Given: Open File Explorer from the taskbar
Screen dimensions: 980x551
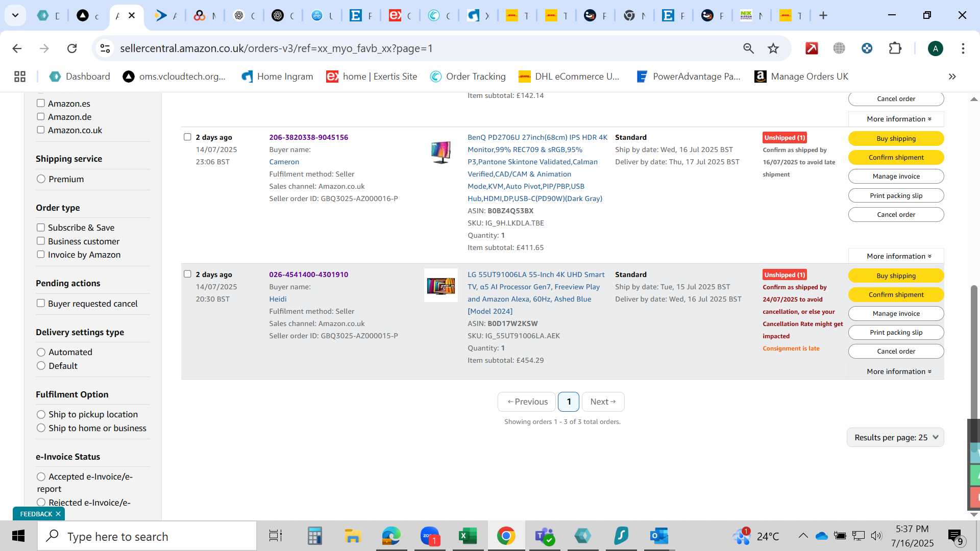Looking at the screenshot, I should (x=353, y=536).
